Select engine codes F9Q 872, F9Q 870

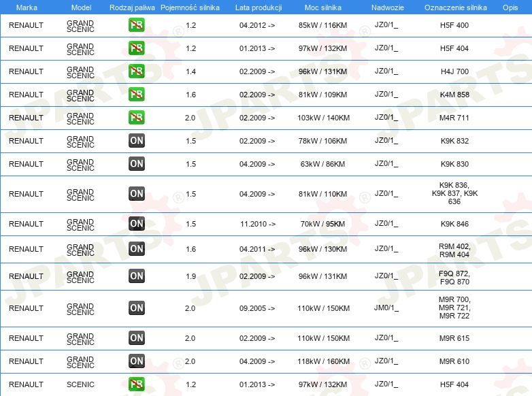[x=454, y=278]
